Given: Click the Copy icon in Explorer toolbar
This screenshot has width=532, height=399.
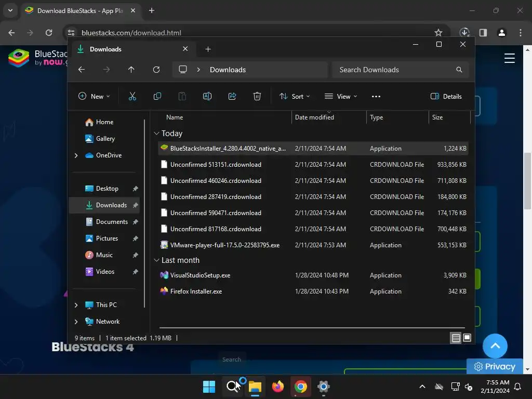Looking at the screenshot, I should tap(157, 96).
